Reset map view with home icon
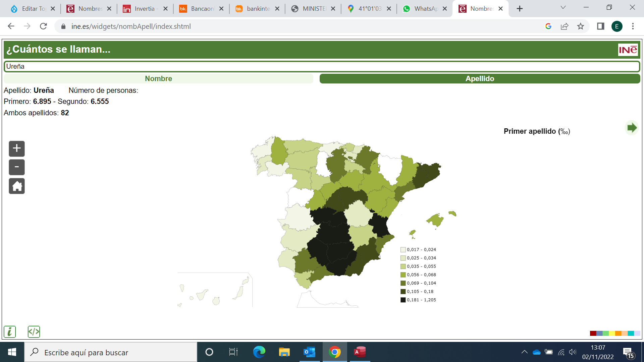This screenshot has height=362, width=644. (x=17, y=186)
